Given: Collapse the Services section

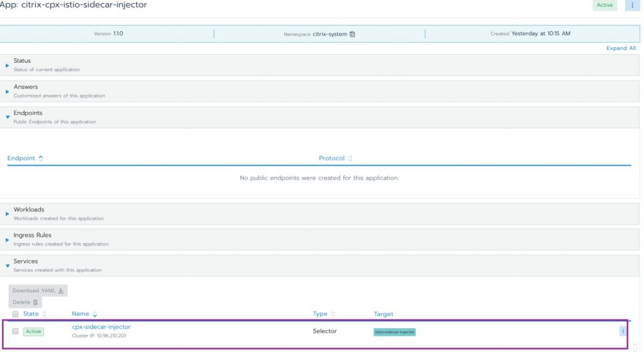Looking at the screenshot, I should point(8,265).
